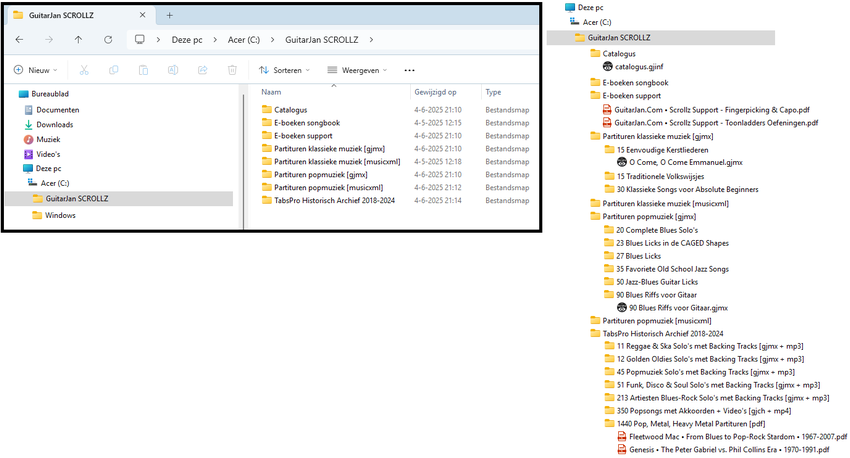The height and width of the screenshot is (458, 850).
Task: Select Acer (C:) in navigation pane
Action: tap(49, 183)
